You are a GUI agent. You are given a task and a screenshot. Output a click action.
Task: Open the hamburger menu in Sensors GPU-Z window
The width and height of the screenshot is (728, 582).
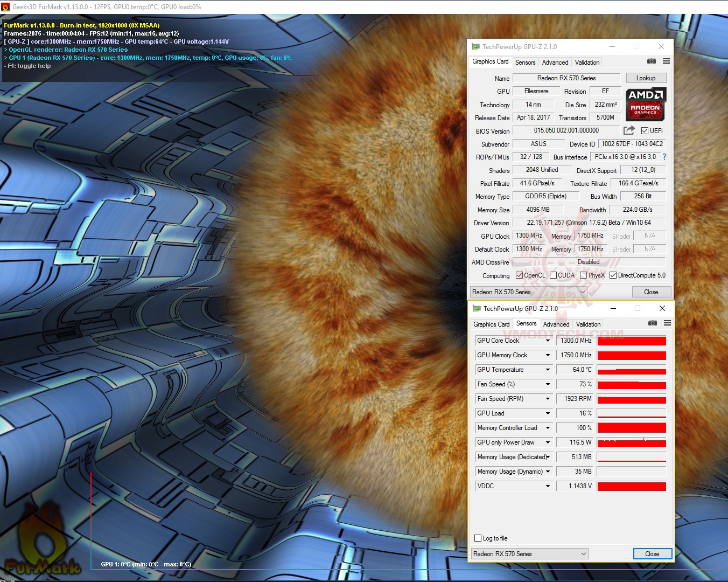coord(667,323)
